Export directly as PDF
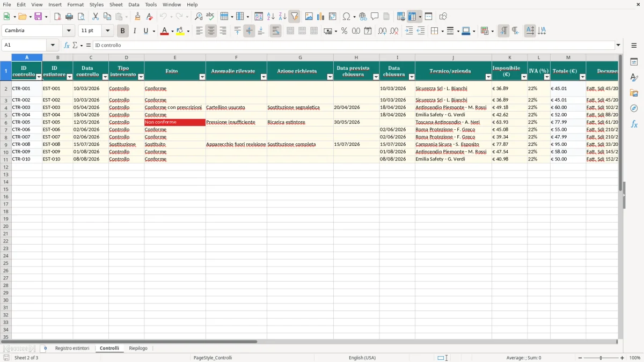This screenshot has height=362, width=644. (x=57, y=17)
